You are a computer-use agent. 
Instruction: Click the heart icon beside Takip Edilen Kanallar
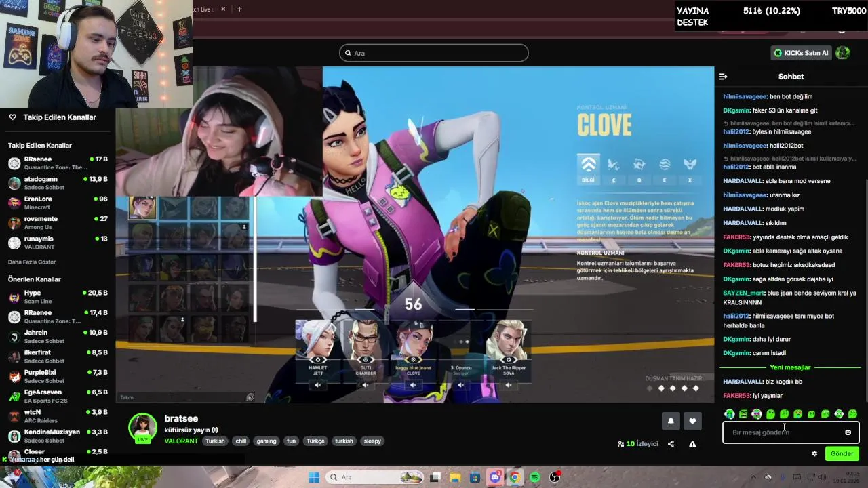[x=12, y=117]
